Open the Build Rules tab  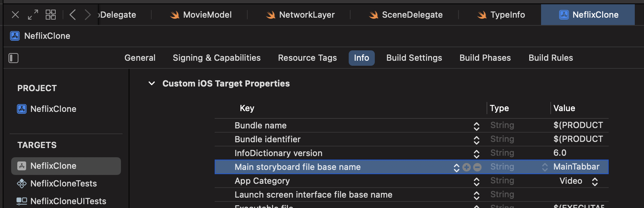[x=551, y=58]
